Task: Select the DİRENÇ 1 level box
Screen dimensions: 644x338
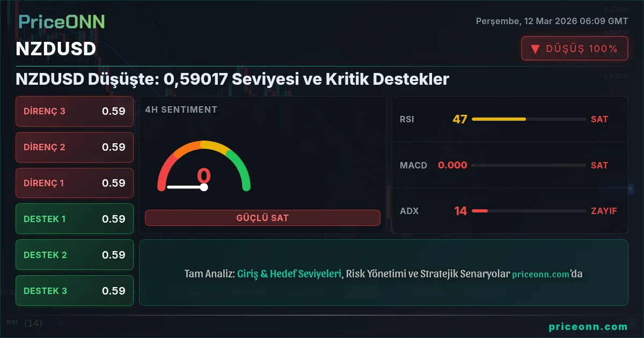Action: pyautogui.click(x=75, y=183)
